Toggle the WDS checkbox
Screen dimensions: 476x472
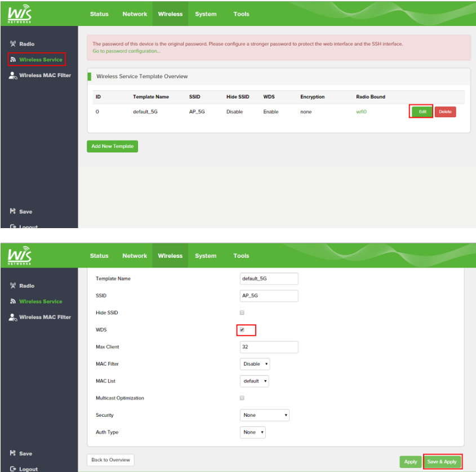pos(242,330)
